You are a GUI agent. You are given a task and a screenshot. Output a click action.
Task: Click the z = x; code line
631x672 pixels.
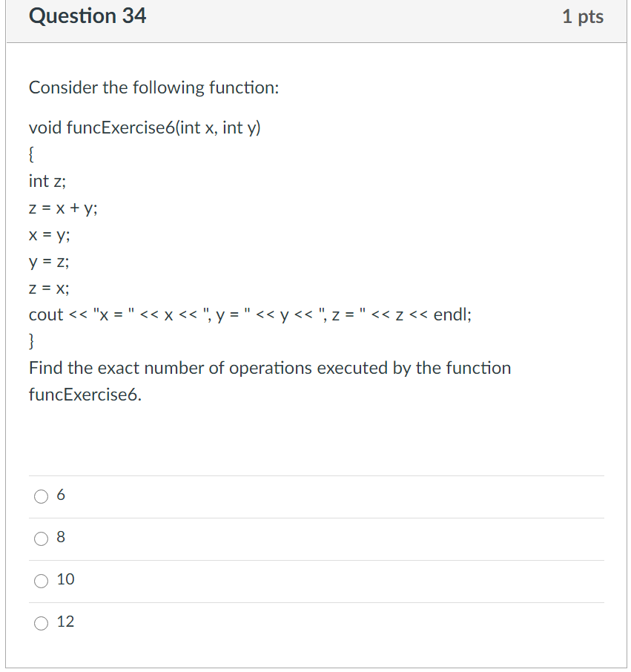(x=49, y=288)
